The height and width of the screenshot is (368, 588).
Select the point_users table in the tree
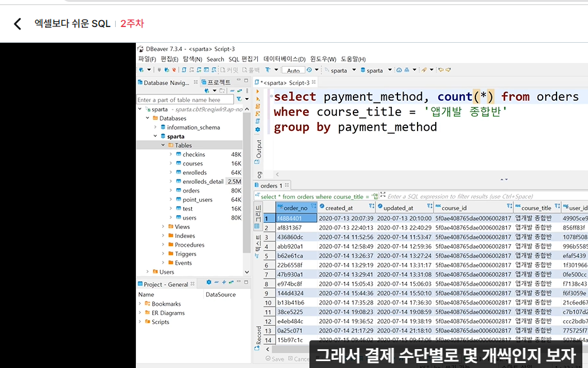(197, 199)
